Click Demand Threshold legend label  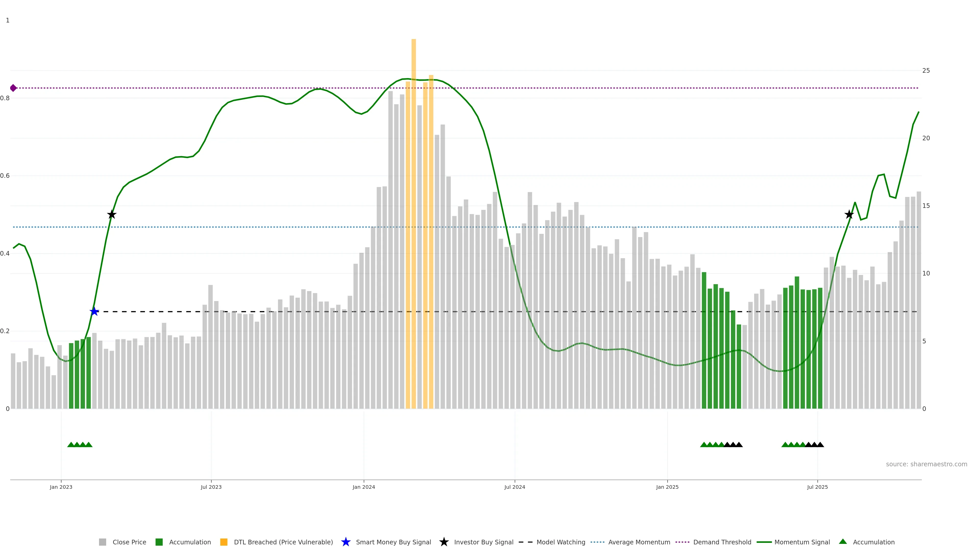(722, 542)
